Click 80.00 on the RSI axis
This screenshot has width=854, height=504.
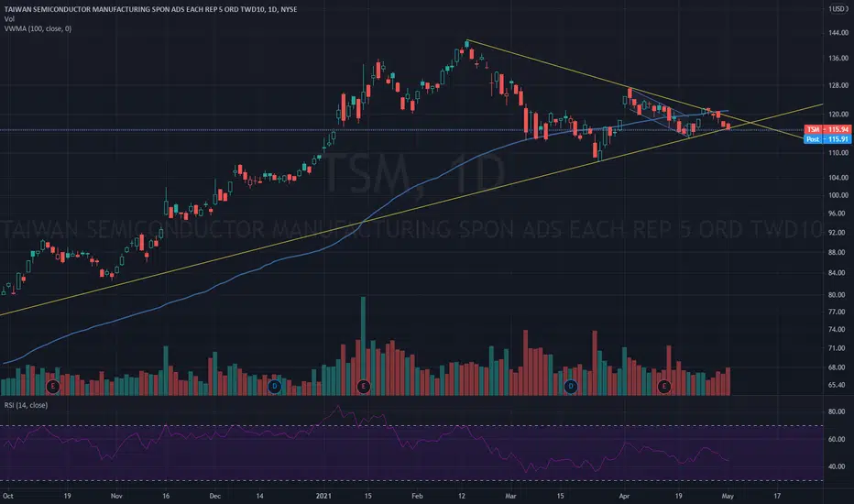[x=838, y=412]
